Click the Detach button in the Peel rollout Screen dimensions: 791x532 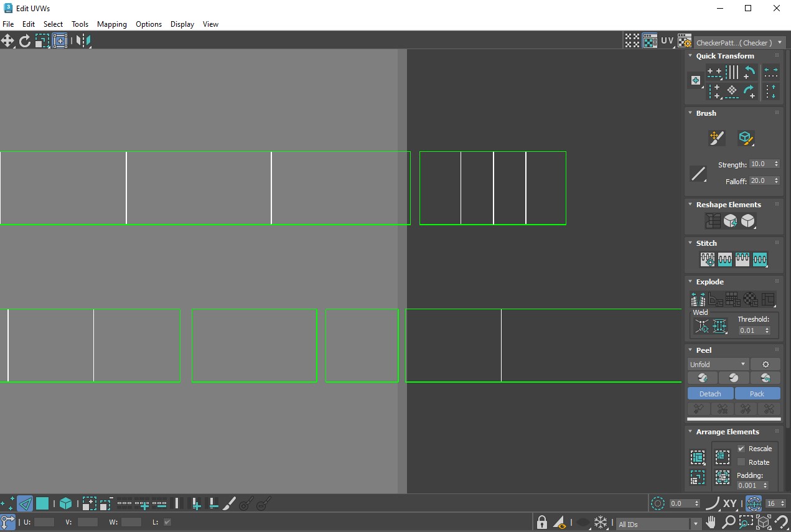coord(710,393)
